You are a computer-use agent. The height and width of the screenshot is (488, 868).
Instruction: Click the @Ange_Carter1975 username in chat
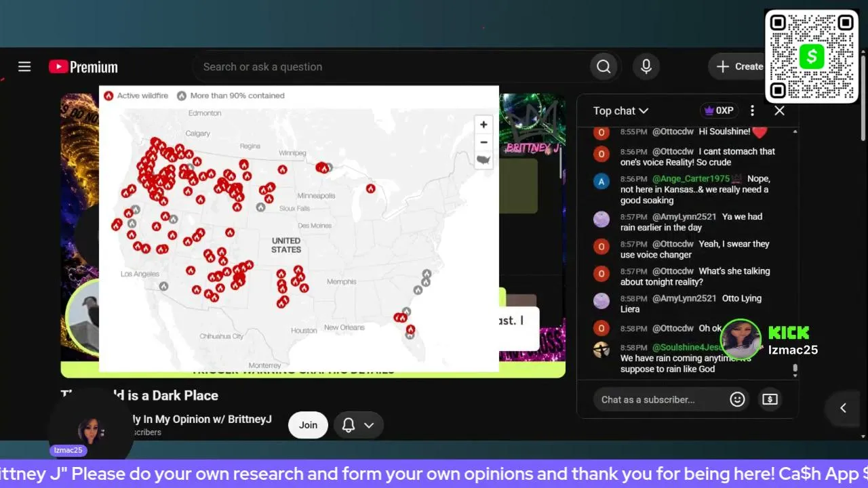691,178
